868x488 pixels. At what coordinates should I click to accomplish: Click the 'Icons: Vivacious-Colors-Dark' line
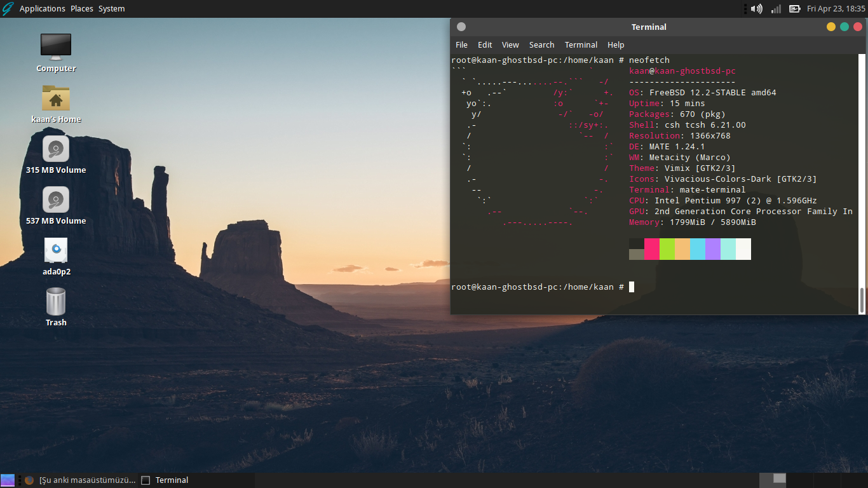[x=723, y=179]
